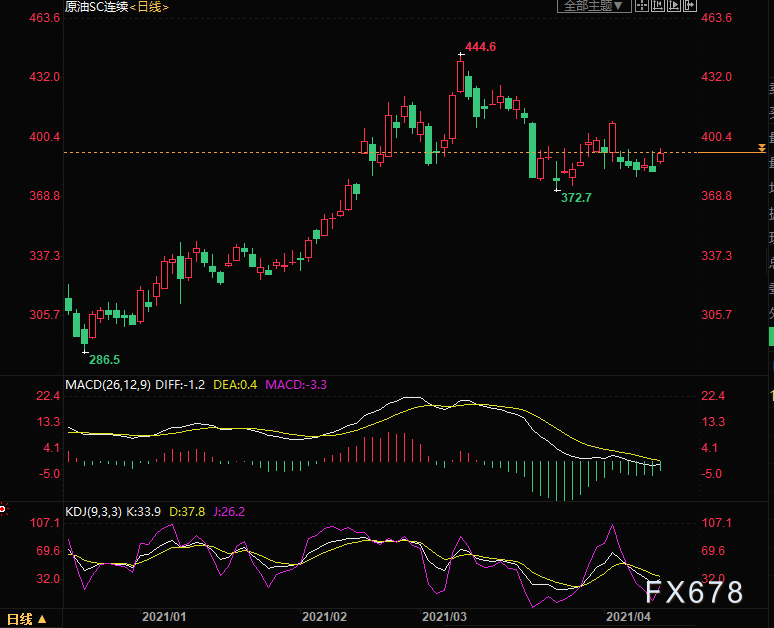Click the right axis 432.0 price label
The height and width of the screenshot is (628, 774).
[716, 77]
